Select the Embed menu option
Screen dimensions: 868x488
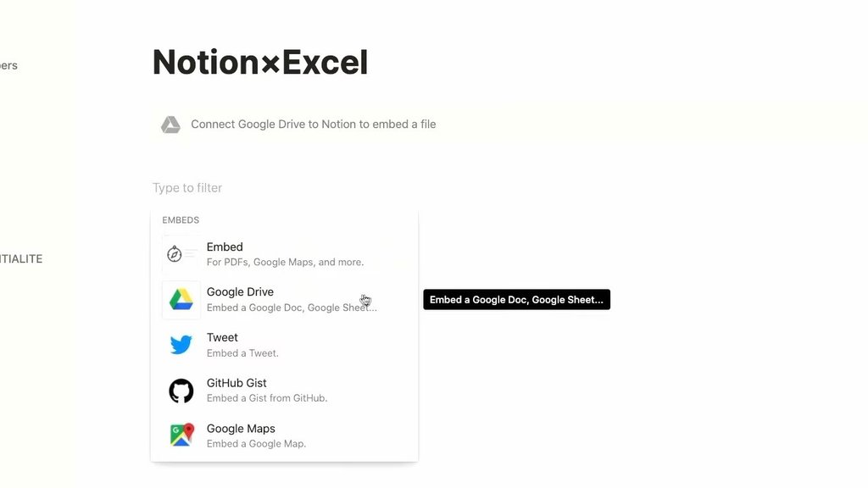coord(284,254)
